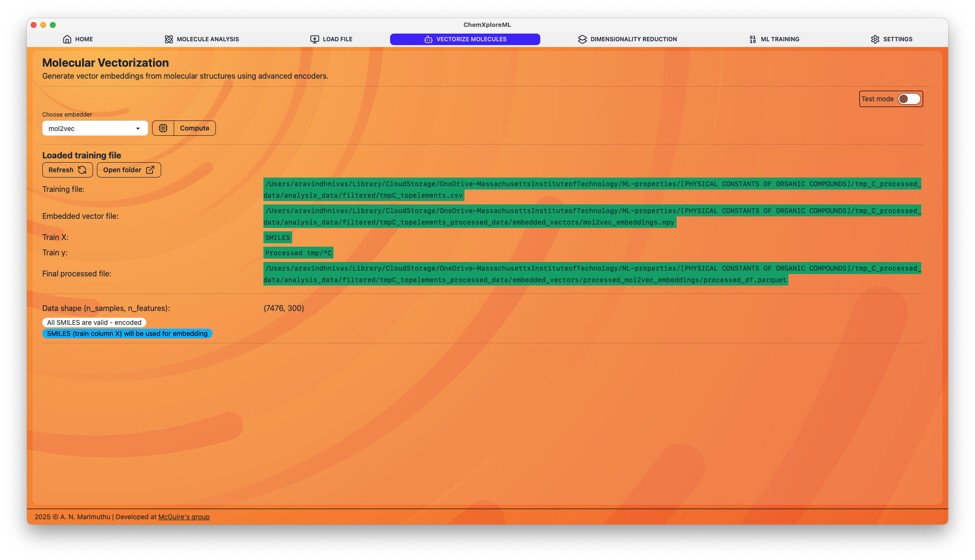Click the Settings gear icon
Viewport: 975px width, 560px height.
[875, 39]
